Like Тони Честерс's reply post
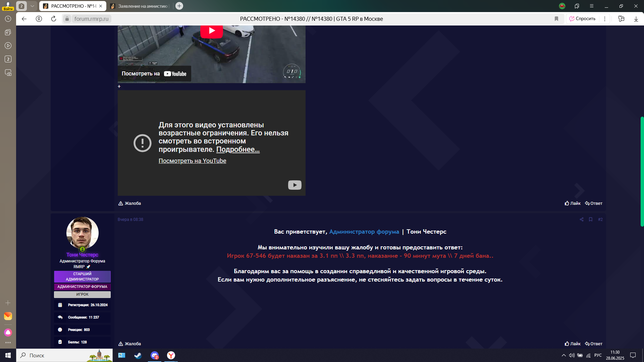Viewport: 644px width, 362px height. point(573,344)
